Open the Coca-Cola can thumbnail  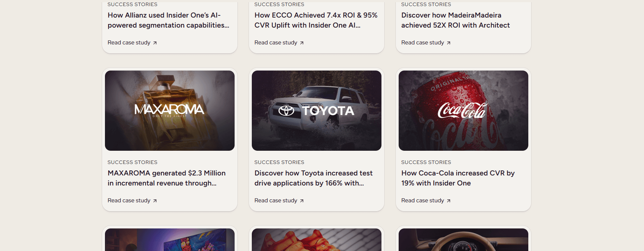(x=463, y=111)
